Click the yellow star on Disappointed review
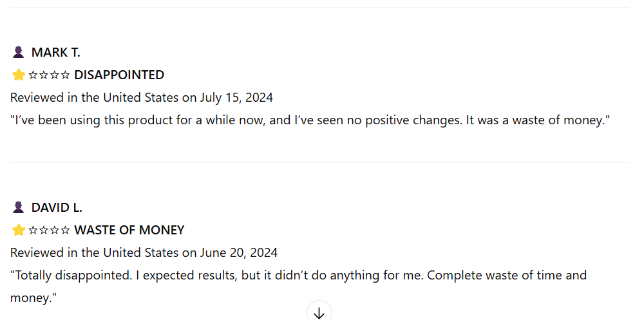This screenshot has width=644, height=320. click(x=19, y=75)
